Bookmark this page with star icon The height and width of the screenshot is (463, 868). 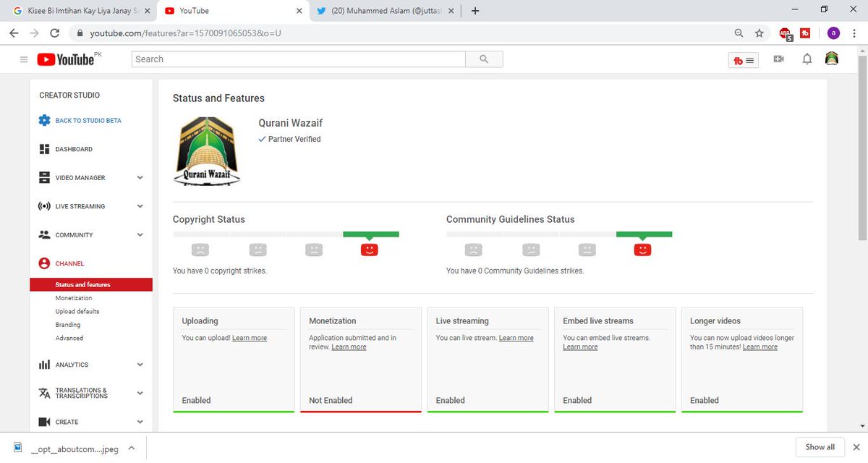[x=759, y=33]
